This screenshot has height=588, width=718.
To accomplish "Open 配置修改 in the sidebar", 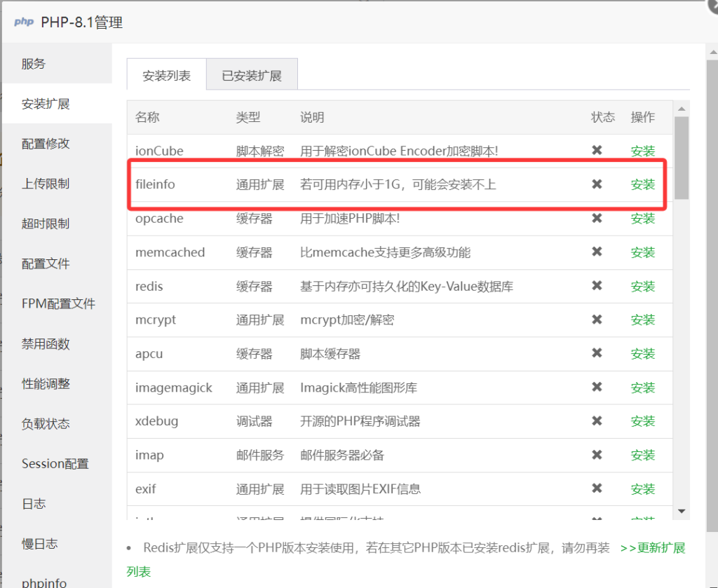I will click(x=46, y=144).
